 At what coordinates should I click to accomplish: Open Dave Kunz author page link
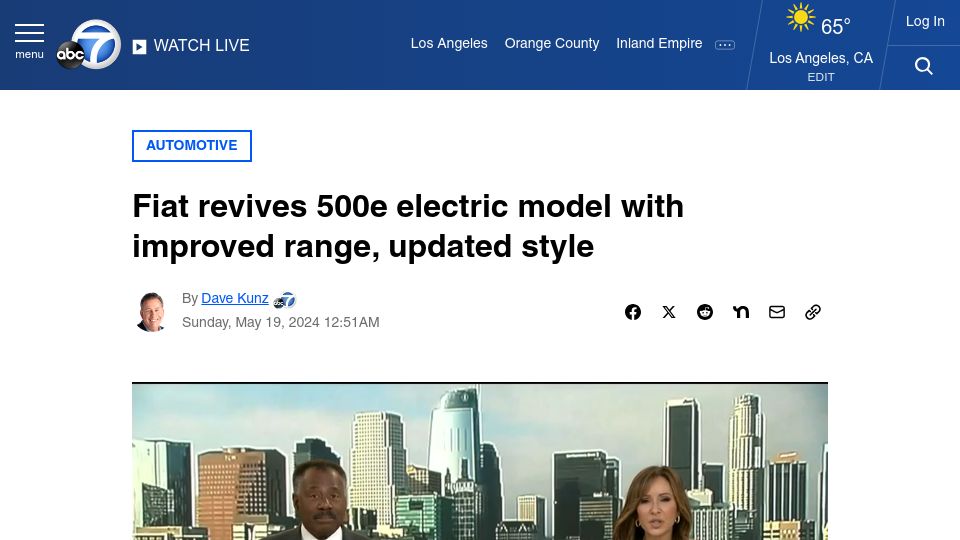pyautogui.click(x=234, y=298)
